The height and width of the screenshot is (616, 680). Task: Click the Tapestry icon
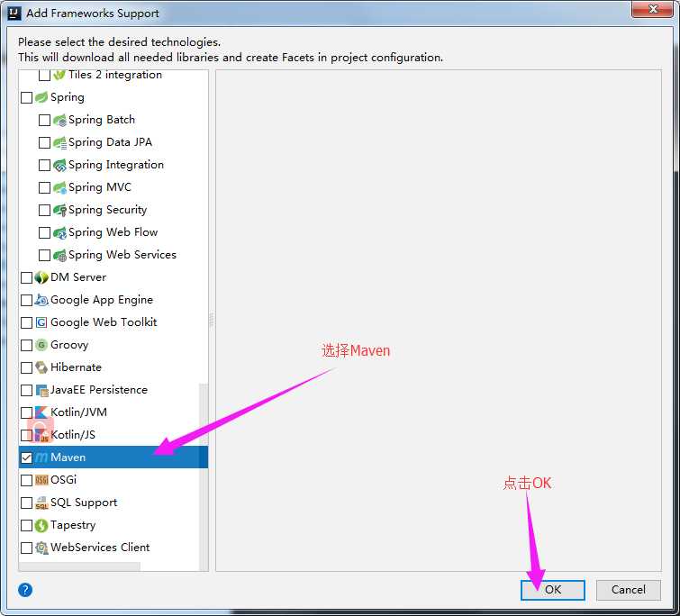tap(41, 525)
